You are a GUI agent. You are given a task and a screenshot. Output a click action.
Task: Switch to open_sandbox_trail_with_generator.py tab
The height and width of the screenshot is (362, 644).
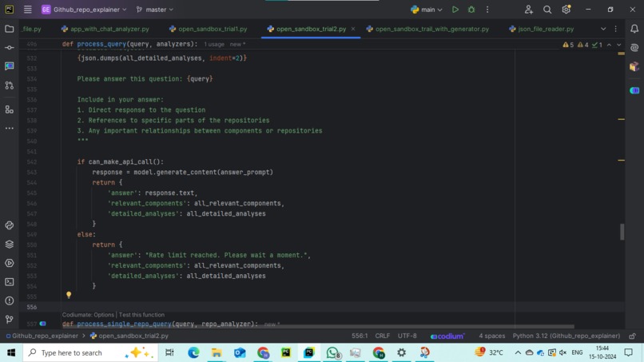click(427, 30)
